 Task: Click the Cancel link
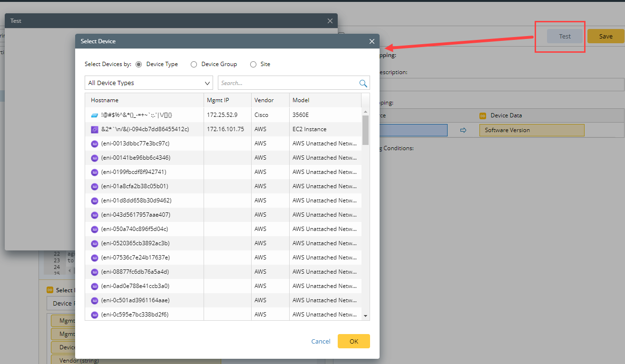click(321, 341)
